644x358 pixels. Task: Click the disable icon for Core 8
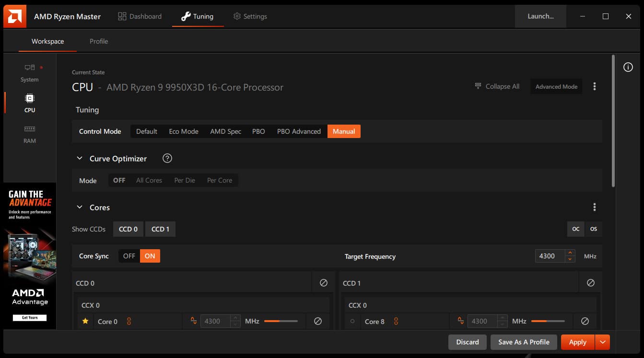tap(585, 321)
